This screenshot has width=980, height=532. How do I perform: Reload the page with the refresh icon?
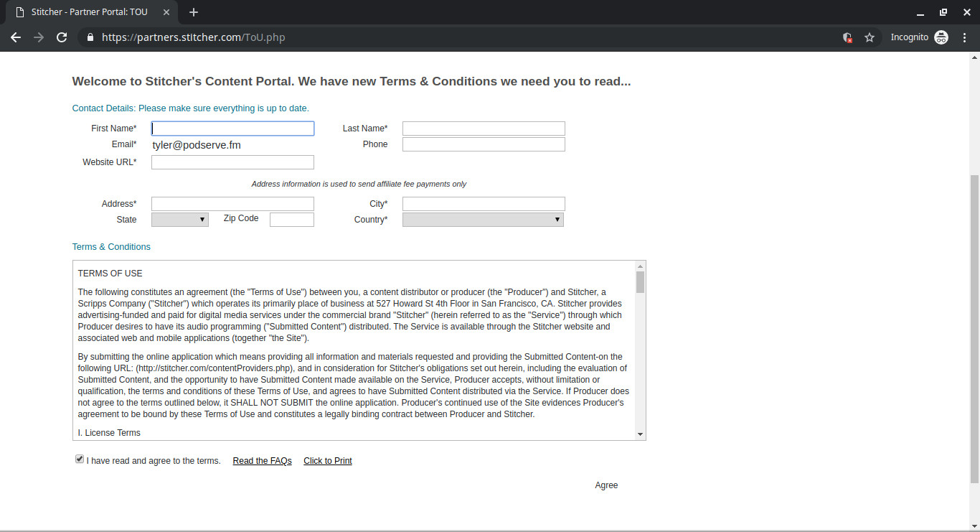pos(62,37)
